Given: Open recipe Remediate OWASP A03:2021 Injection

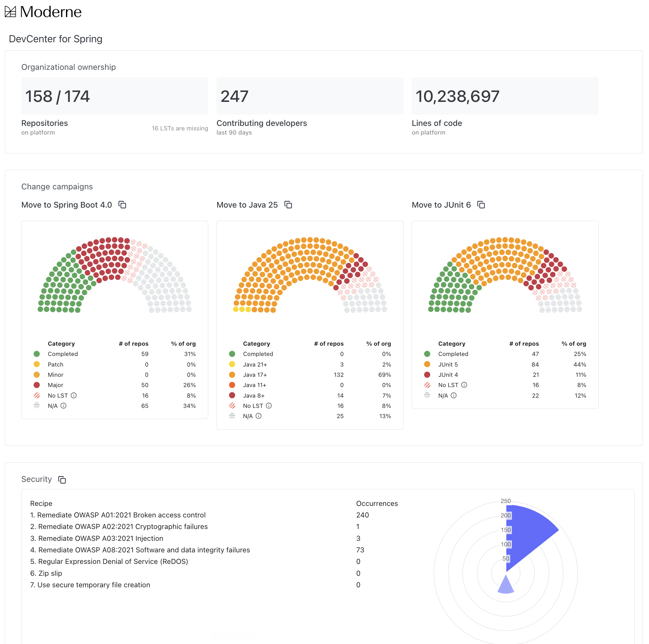Looking at the screenshot, I should 97,538.
